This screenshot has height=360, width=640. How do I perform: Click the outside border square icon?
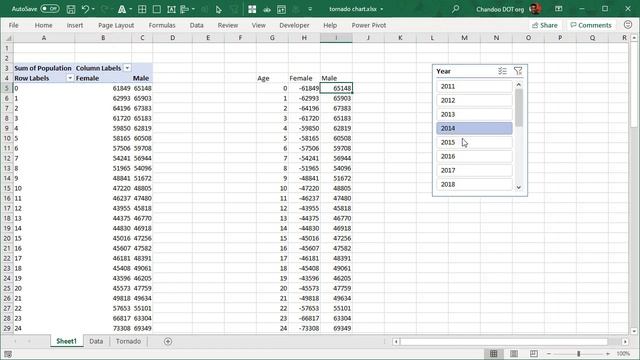point(157,9)
